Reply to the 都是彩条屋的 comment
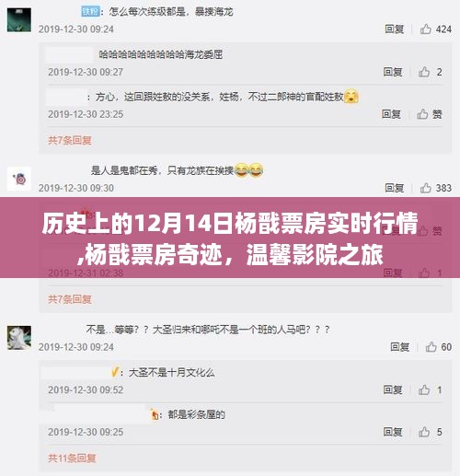This screenshot has width=460, height=476. tap(393, 432)
